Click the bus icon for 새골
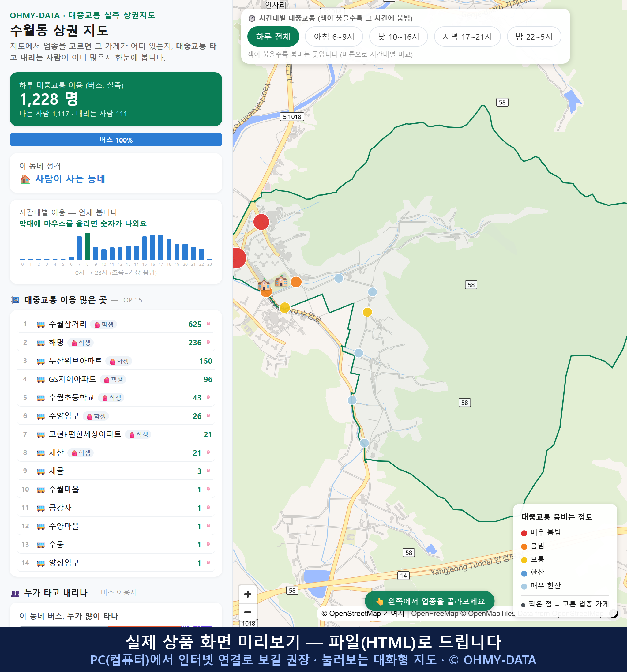Image resolution: width=627 pixels, height=672 pixels. click(x=40, y=471)
